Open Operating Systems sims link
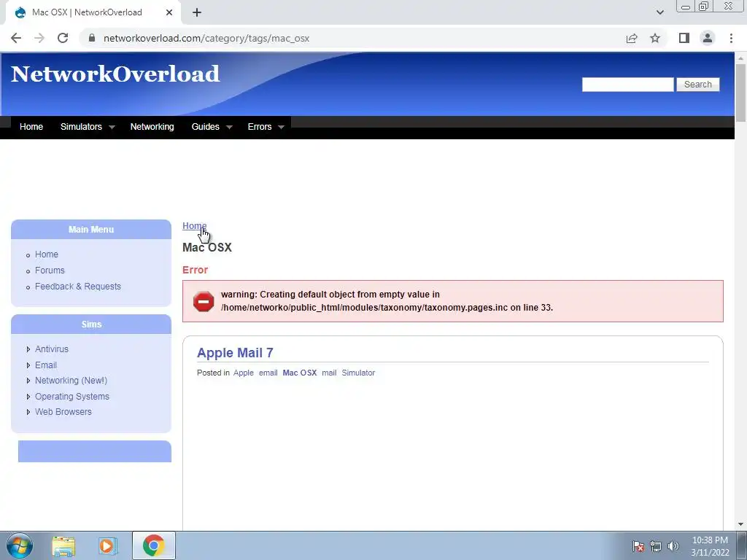Image resolution: width=747 pixels, height=560 pixels. pos(72,396)
